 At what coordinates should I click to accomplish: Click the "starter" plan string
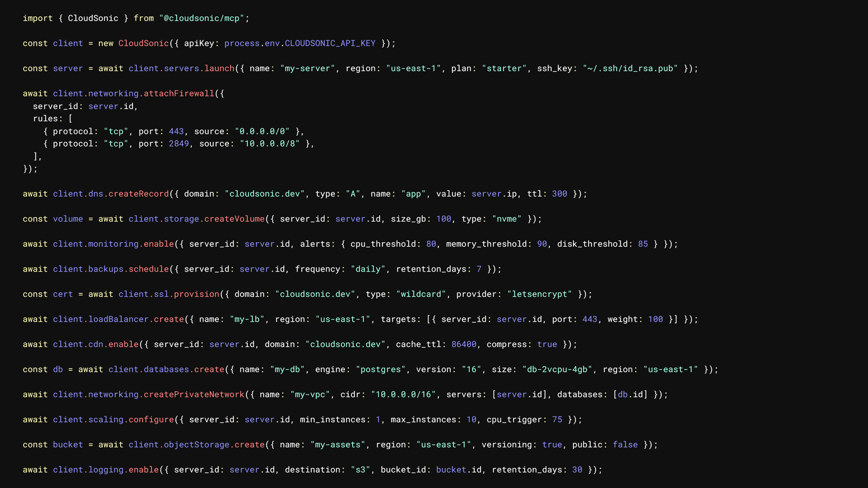tap(504, 68)
